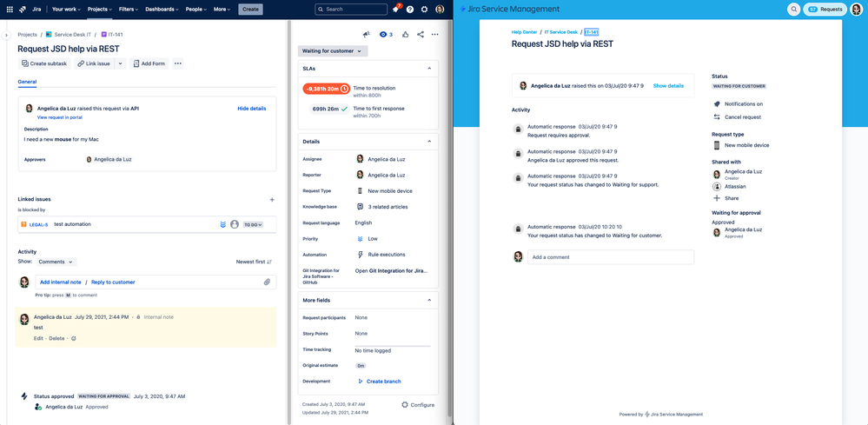Viewport: 868px width, 425px height.
Task: Open profile avatar in Service Management portal
Action: 855,10
